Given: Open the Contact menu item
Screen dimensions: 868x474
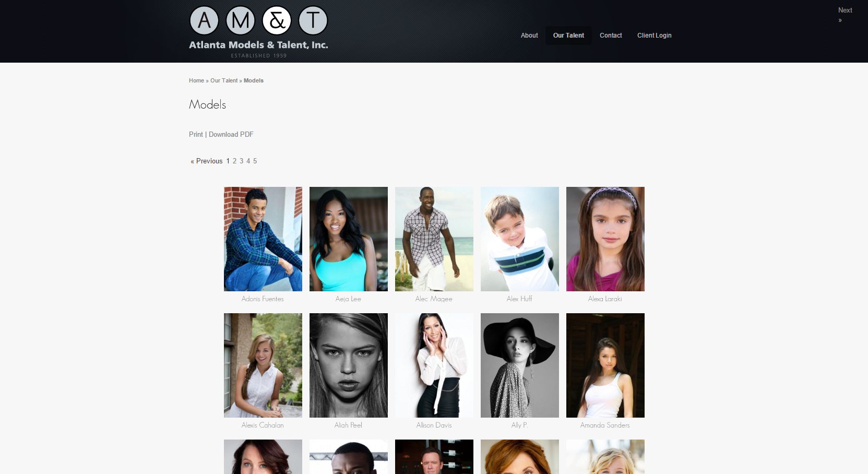Looking at the screenshot, I should (611, 35).
